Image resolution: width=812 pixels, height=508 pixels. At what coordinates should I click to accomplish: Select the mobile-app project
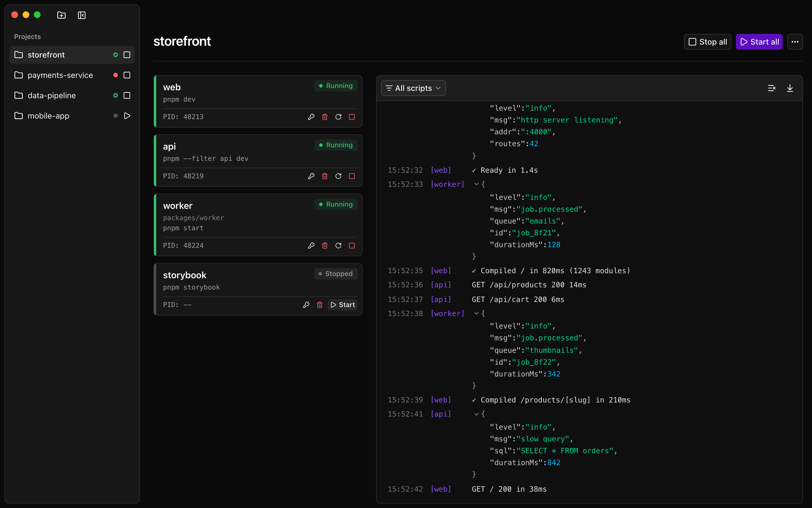72,116
